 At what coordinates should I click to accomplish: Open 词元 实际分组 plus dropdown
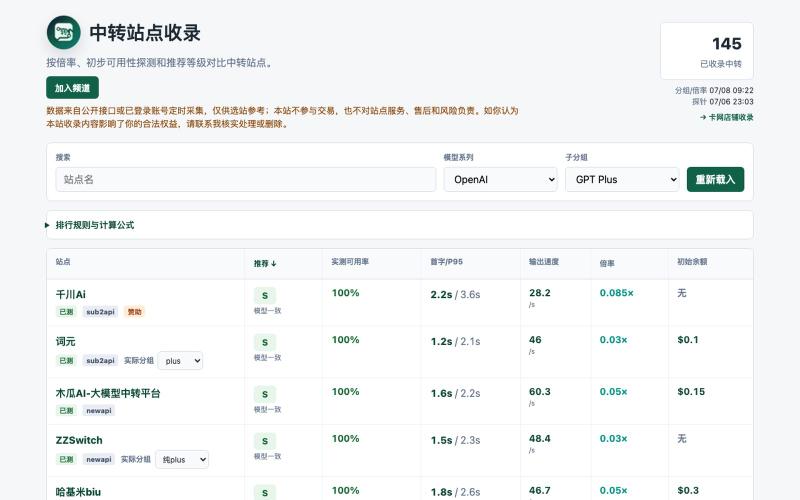click(x=180, y=361)
